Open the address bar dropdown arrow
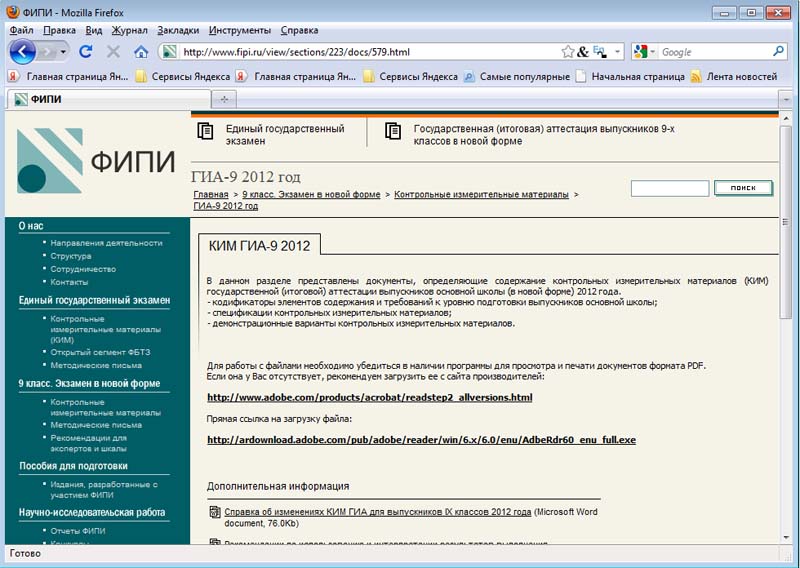The height and width of the screenshot is (568, 800). click(617, 52)
